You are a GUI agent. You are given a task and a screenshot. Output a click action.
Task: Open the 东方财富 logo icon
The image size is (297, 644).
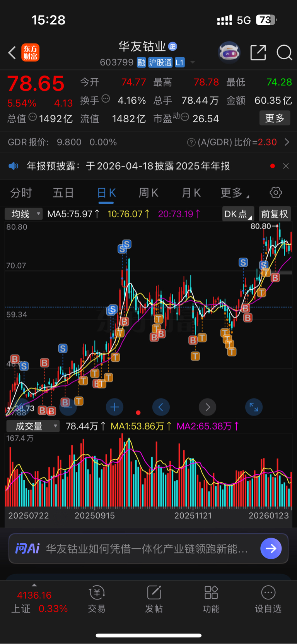pos(30,52)
